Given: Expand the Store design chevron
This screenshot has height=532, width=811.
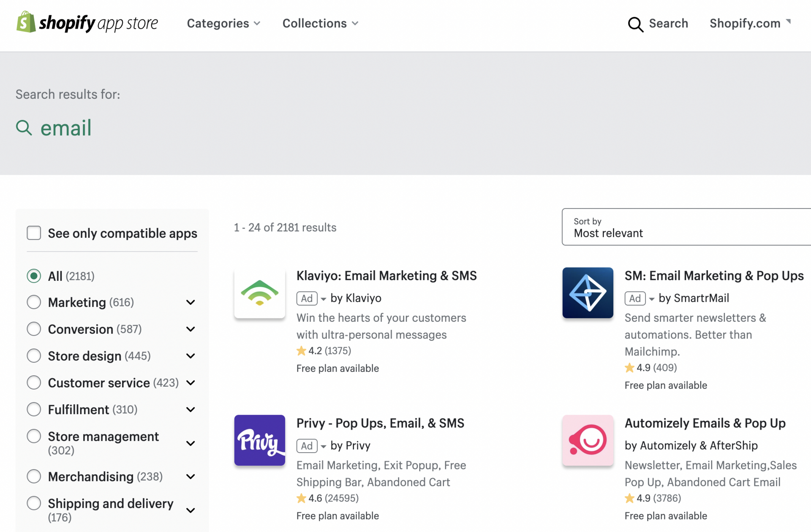Looking at the screenshot, I should (191, 356).
